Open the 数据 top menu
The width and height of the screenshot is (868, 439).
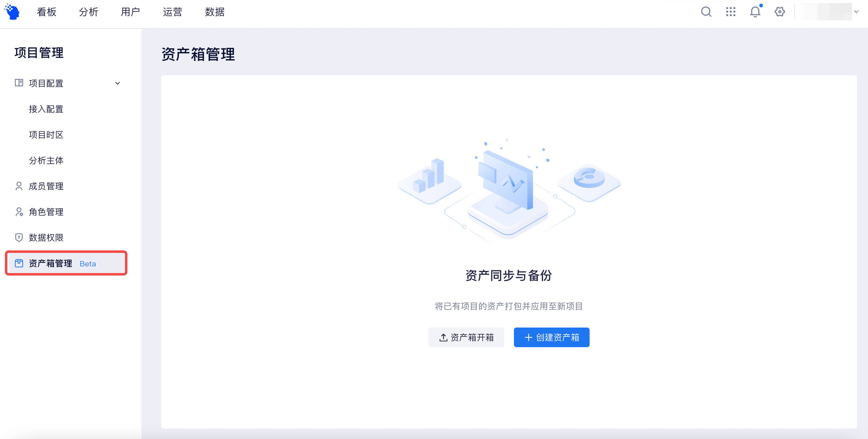(215, 12)
